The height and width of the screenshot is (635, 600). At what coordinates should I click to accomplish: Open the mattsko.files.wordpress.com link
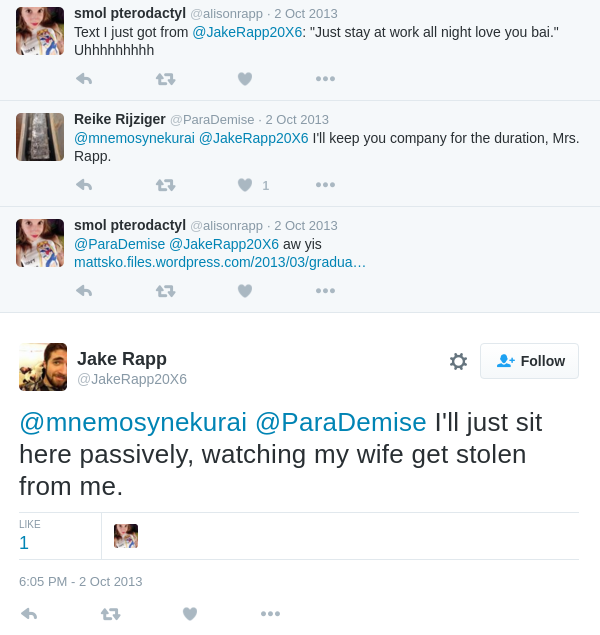click(220, 262)
